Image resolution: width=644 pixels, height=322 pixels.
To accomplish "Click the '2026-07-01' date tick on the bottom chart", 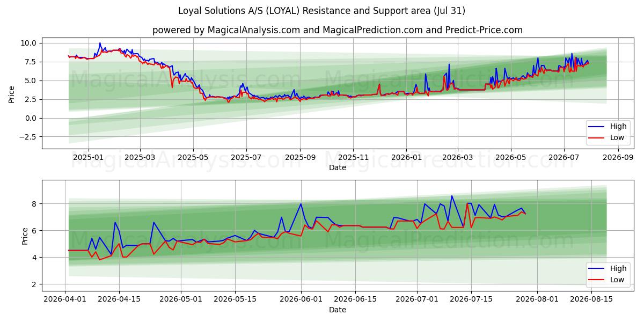I will [x=417, y=300].
